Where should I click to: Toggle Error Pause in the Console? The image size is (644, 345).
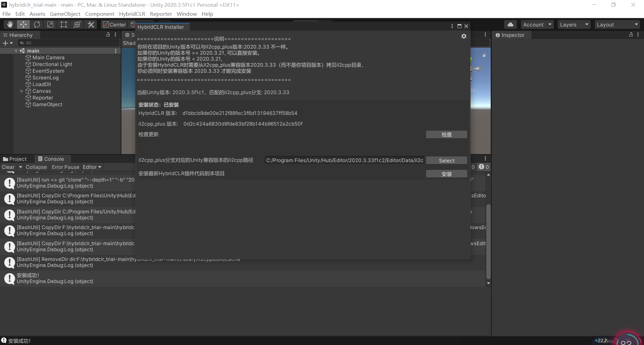click(x=65, y=167)
